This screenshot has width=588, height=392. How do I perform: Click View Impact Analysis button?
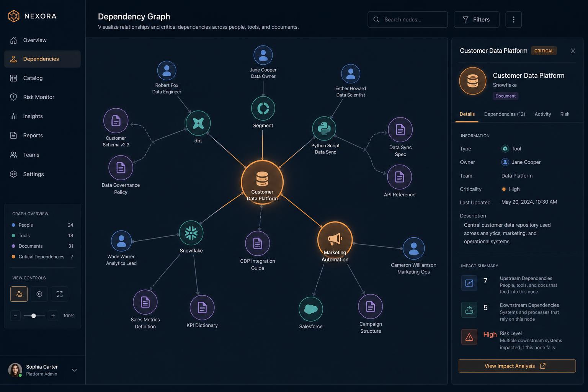517,366
